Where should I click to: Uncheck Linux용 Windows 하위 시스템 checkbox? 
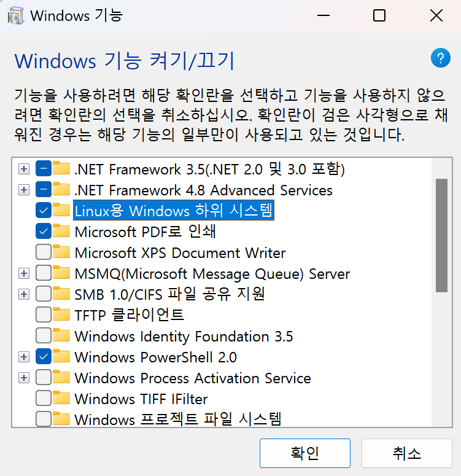point(44,211)
